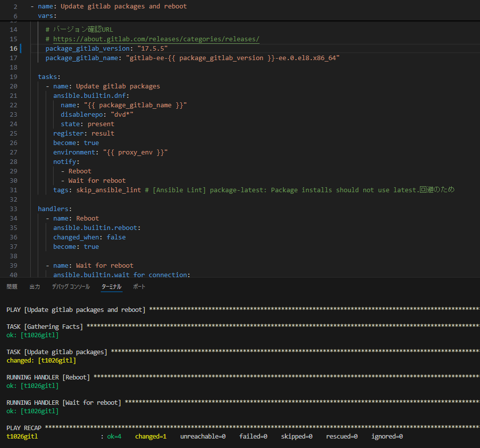
Task: Click the sticky header line 'Update gitlab packages and reboot'
Action: pyautogui.click(x=124, y=6)
